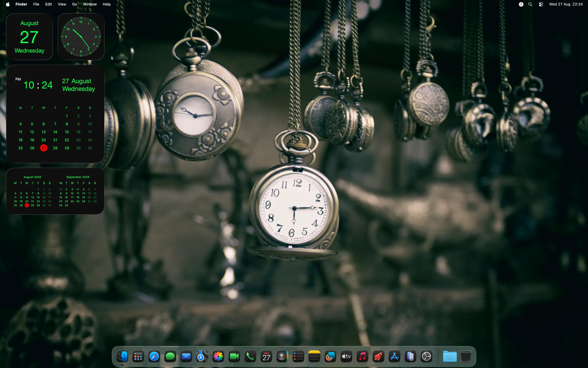The width and height of the screenshot is (588, 368).
Task: Open Control Center in menu bar
Action: [x=541, y=4]
